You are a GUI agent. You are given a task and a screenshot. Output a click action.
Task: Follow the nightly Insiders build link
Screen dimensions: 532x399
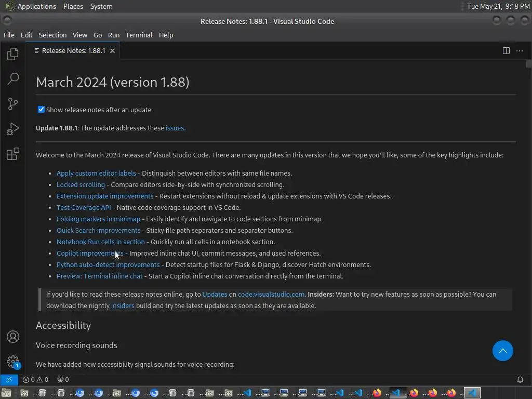123,305
